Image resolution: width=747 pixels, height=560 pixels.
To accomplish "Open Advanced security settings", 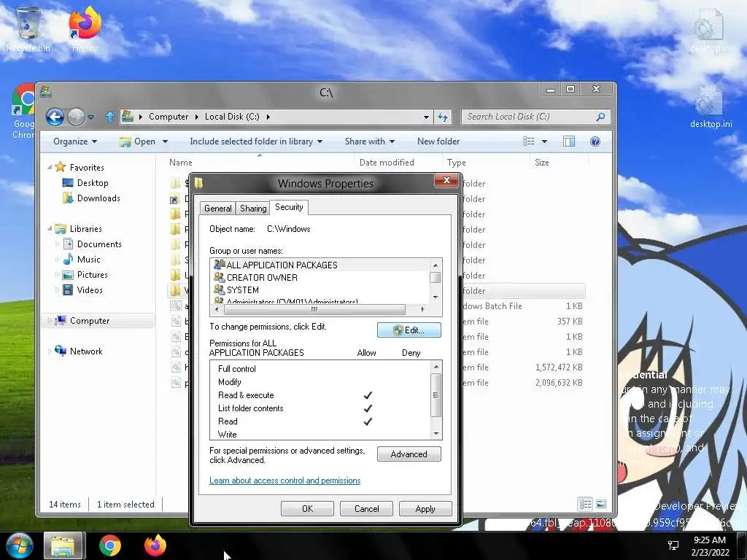I will click(409, 454).
